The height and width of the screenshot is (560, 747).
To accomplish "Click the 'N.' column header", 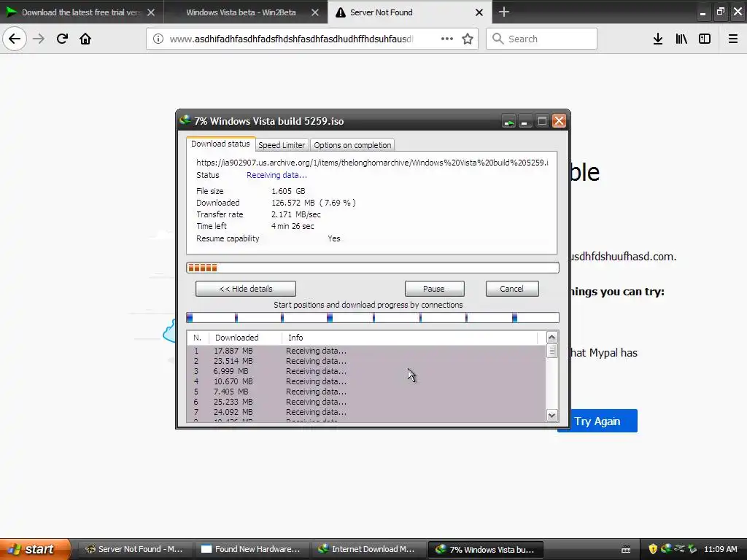I will point(197,338).
